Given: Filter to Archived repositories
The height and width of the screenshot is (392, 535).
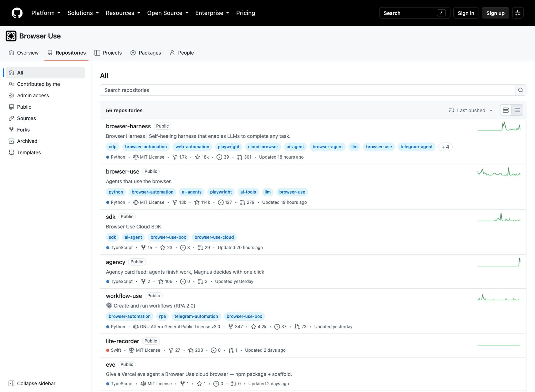Looking at the screenshot, I should click(45, 141).
